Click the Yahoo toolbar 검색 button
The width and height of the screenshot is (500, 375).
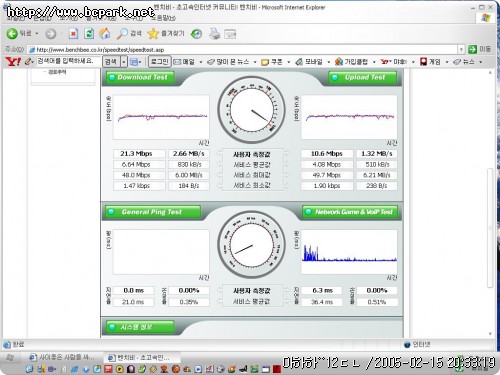pyautogui.click(x=111, y=62)
